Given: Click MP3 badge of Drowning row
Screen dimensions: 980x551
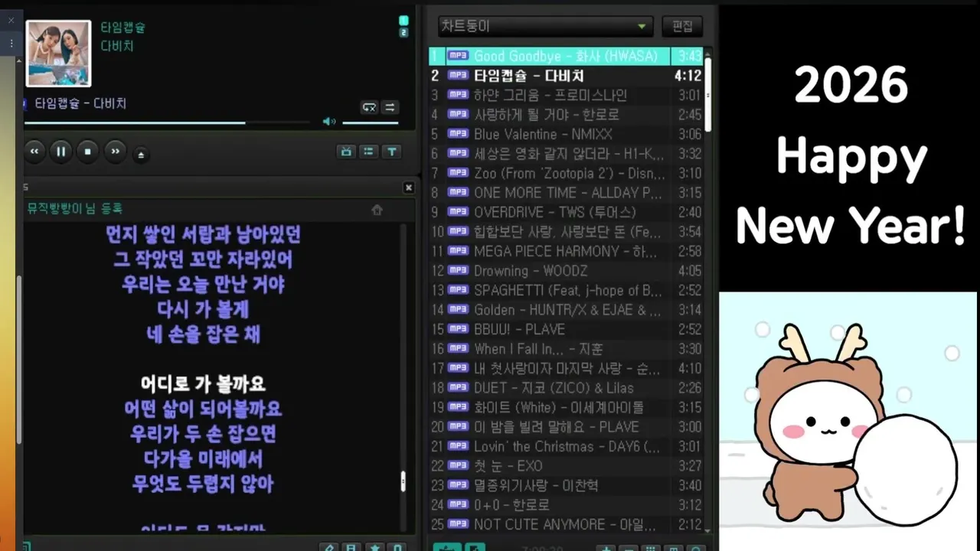Looking at the screenshot, I should [x=458, y=270].
